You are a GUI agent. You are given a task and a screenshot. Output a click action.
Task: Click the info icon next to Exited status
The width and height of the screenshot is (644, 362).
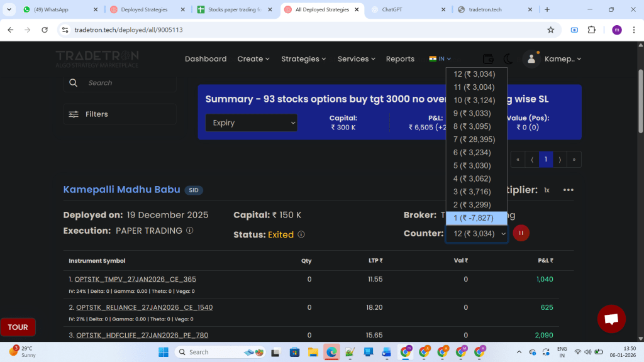(301, 234)
